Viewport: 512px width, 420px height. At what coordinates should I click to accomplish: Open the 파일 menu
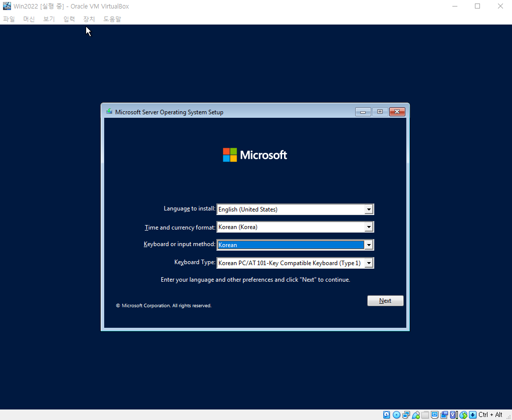[9, 19]
